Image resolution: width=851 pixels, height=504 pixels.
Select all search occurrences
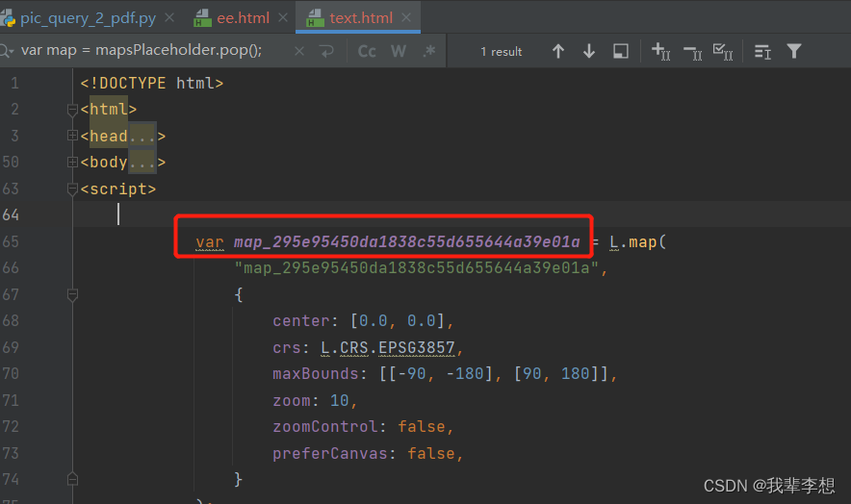pos(723,52)
